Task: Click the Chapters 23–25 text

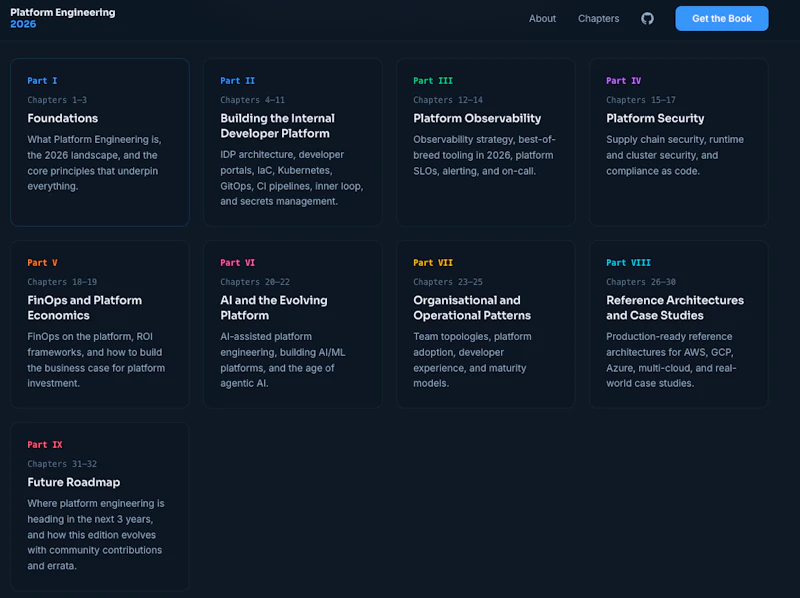Action: (x=448, y=282)
